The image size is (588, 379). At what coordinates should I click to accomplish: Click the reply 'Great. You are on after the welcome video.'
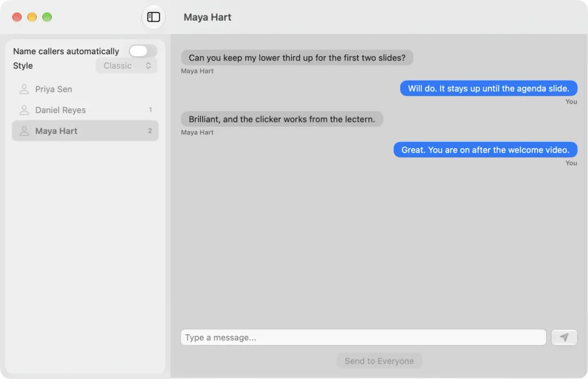[485, 150]
